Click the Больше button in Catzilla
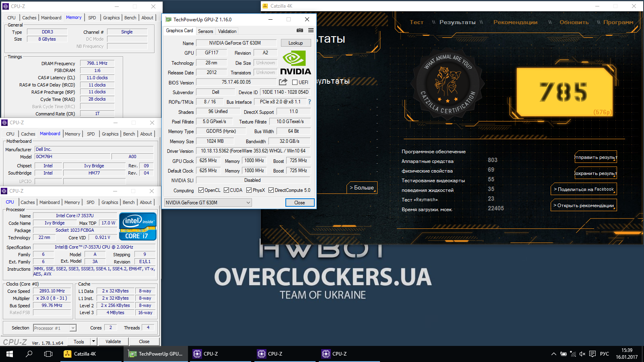 pyautogui.click(x=362, y=187)
